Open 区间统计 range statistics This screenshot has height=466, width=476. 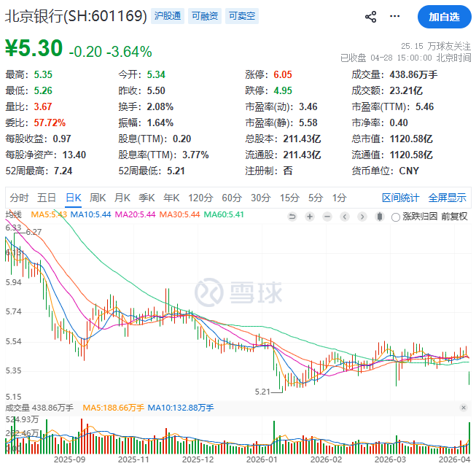(x=400, y=198)
